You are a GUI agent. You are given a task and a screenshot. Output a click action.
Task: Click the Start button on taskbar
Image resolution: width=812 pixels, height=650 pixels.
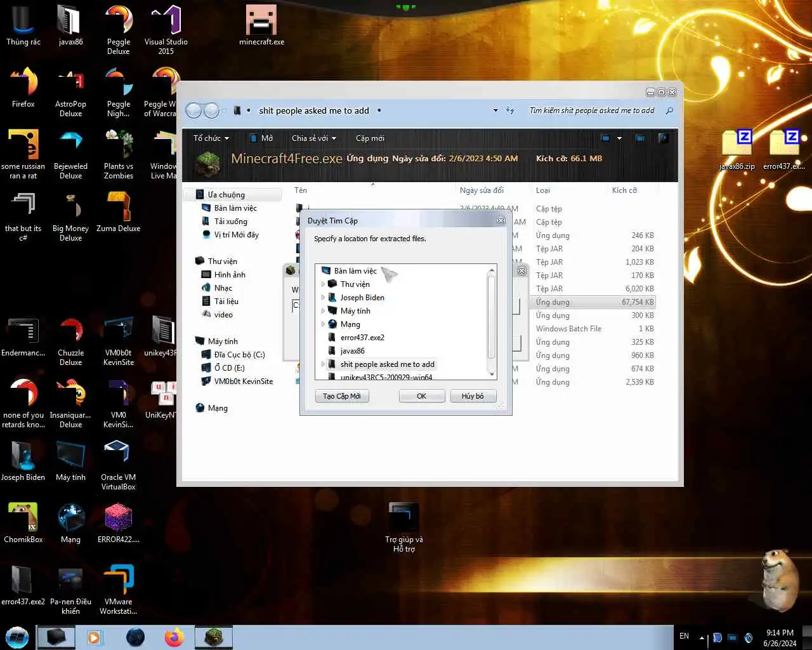(x=17, y=637)
